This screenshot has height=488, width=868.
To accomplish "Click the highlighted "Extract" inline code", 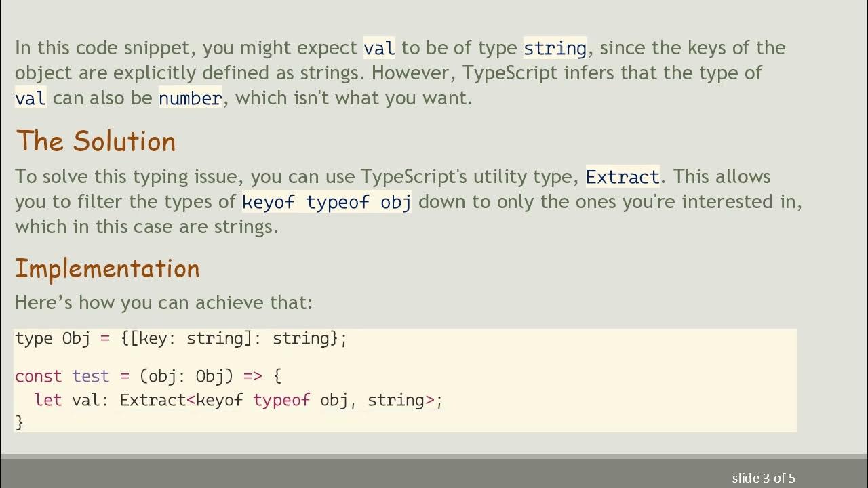I will click(x=622, y=177).
